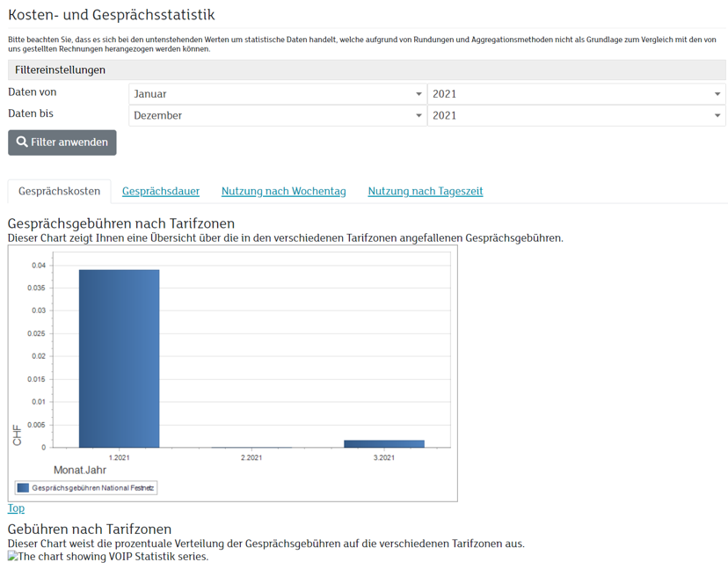Image resolution: width=728 pixels, height=577 pixels.
Task: Click the small bar for 3.2021
Action: point(384,443)
